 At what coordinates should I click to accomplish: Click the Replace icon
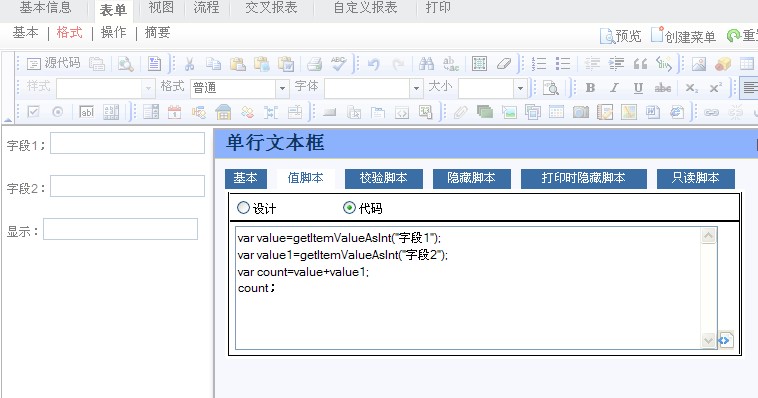(451, 64)
